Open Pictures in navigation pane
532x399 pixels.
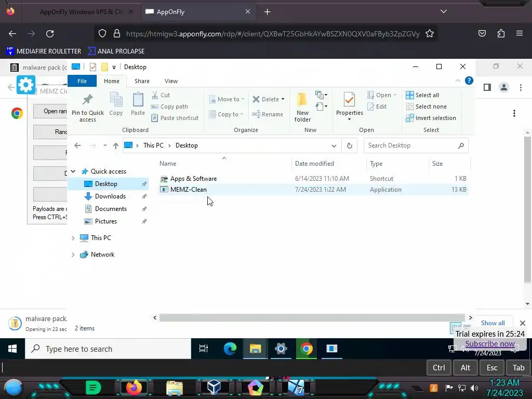tap(106, 221)
